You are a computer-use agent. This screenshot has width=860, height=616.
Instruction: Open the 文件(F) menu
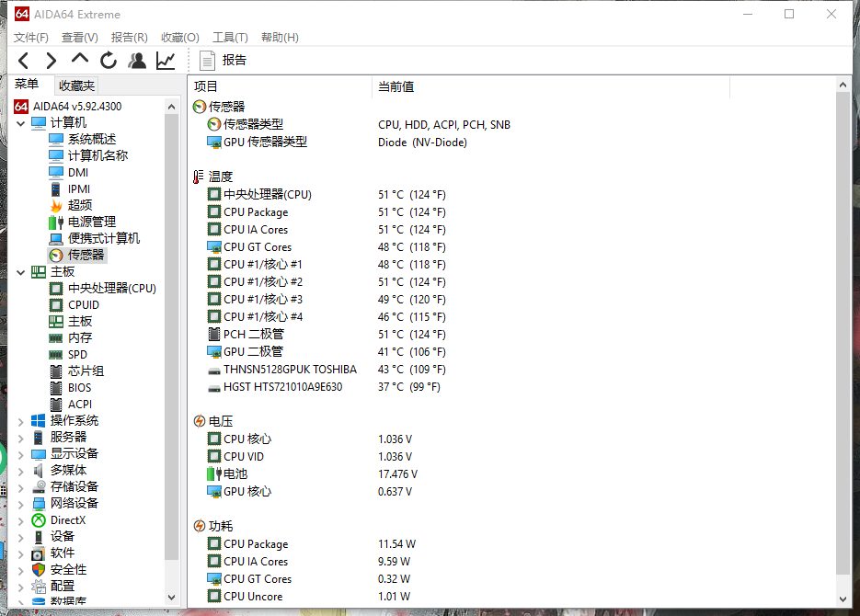coord(30,38)
